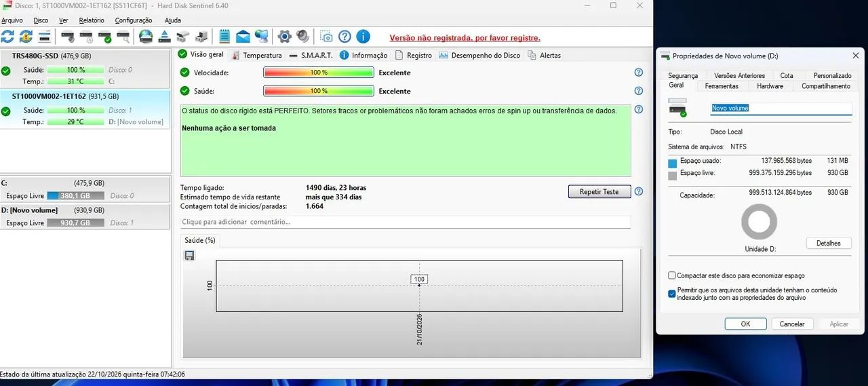This screenshot has height=386, width=868.
Task: Open Ferramentas tab in Properties window
Action: click(x=722, y=86)
